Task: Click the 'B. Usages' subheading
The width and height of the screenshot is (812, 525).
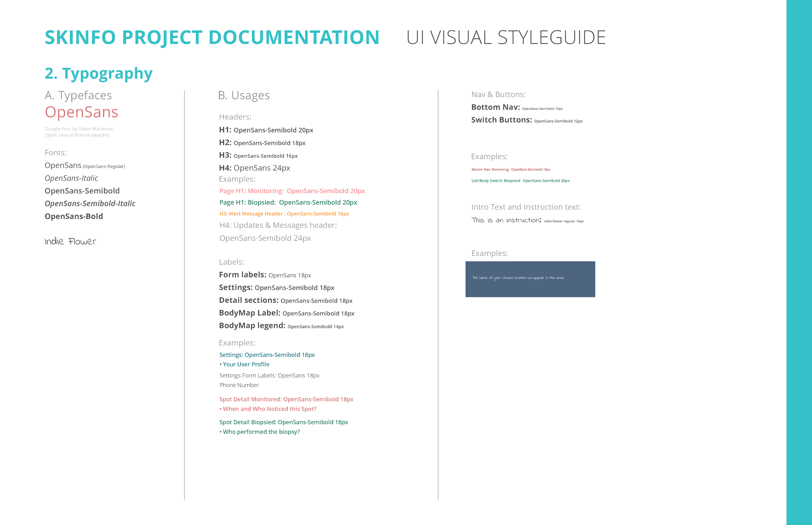Action: [x=244, y=95]
